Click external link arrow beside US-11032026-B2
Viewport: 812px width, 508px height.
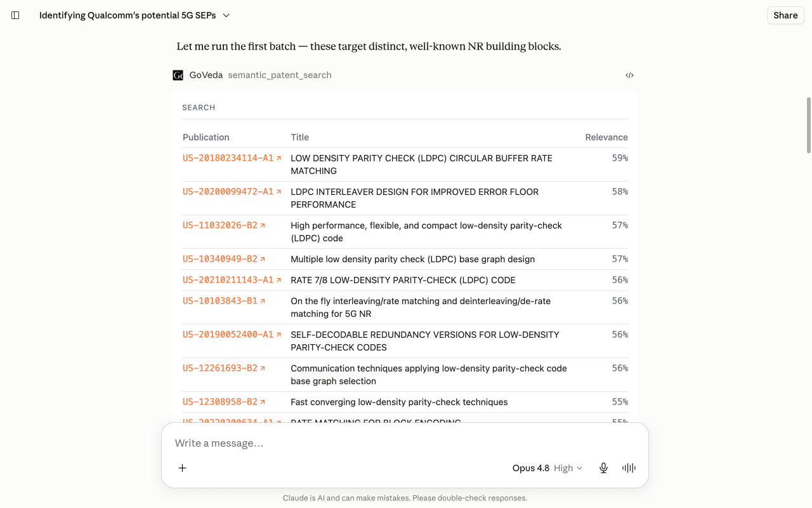pos(263,225)
